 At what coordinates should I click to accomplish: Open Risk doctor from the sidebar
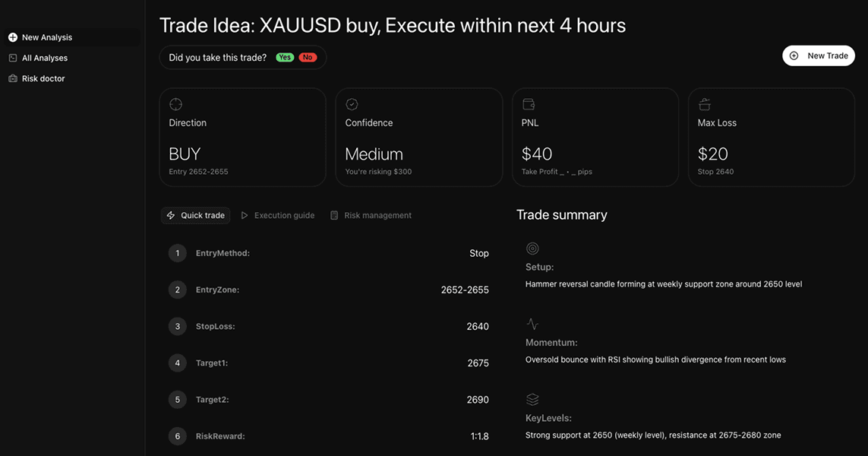tap(43, 78)
